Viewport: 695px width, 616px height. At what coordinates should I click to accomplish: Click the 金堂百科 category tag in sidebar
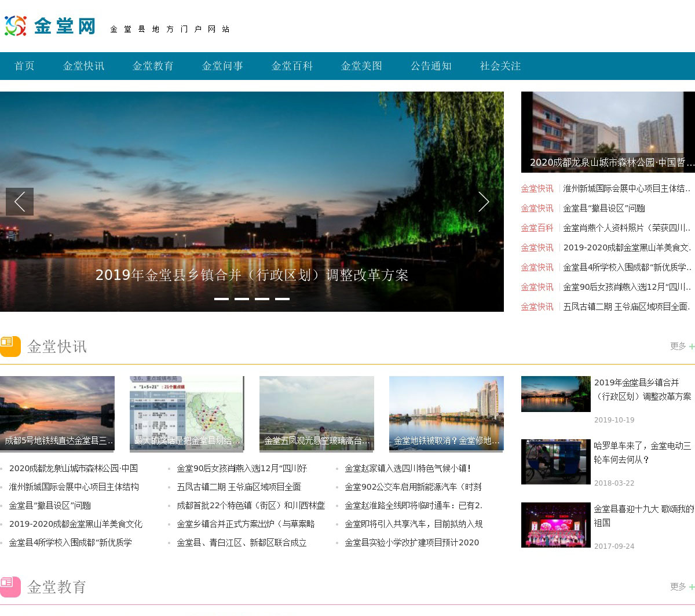click(537, 228)
